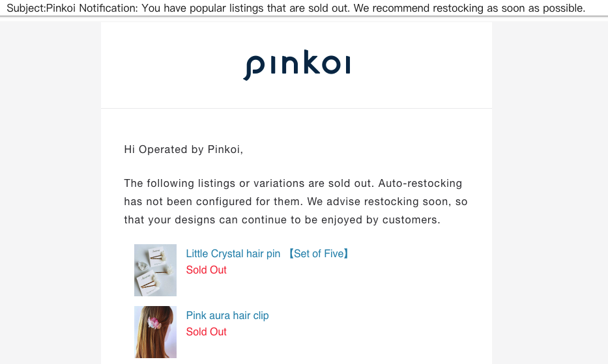Screen dimensions: 608x364
Task: Click the line ending 'enjoyed by customers.'
Action: (282, 220)
